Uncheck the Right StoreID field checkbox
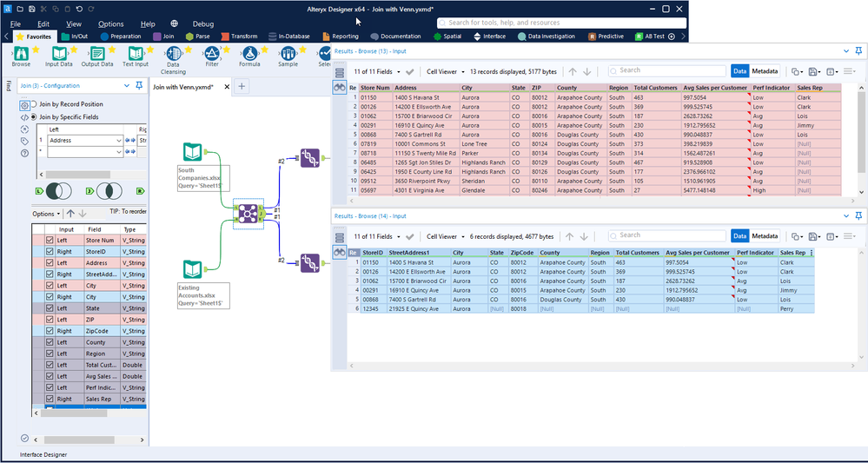This screenshot has height=463, width=868. [50, 252]
